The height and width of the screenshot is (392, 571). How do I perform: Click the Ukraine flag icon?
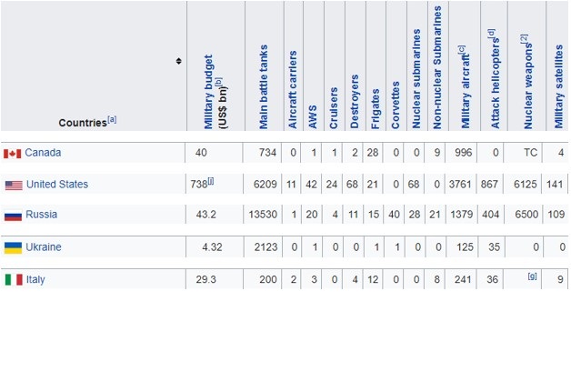click(13, 248)
